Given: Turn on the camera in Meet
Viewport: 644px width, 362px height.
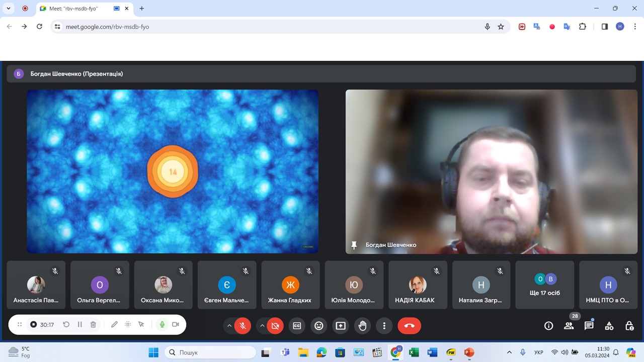Looking at the screenshot, I should 275,326.
